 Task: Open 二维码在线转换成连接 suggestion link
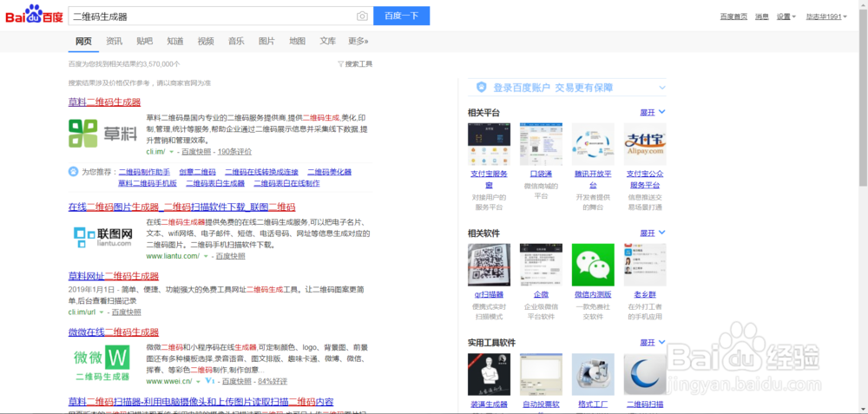262,172
